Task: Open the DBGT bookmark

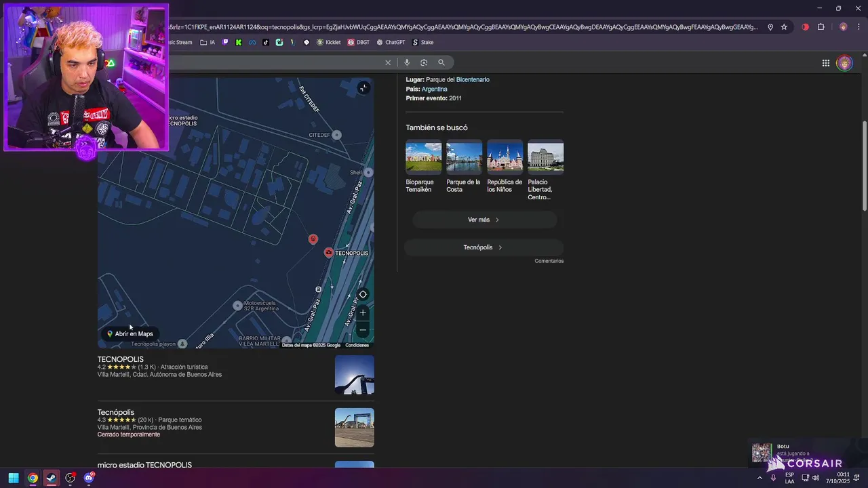Action: 359,42
